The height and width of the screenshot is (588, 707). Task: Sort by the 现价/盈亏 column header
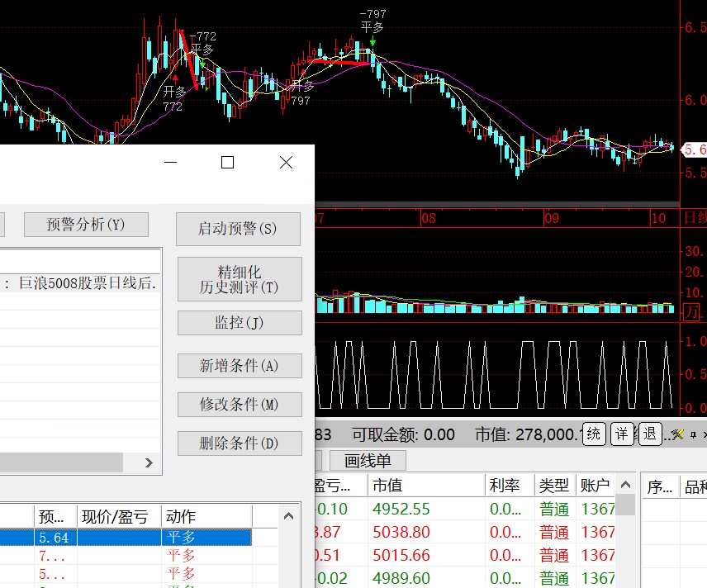point(119,516)
